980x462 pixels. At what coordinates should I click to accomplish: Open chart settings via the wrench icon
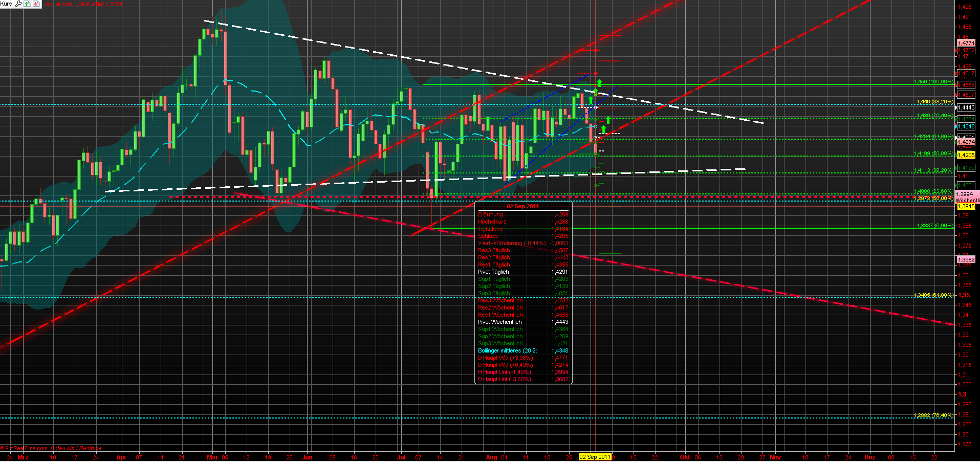[18, 4]
